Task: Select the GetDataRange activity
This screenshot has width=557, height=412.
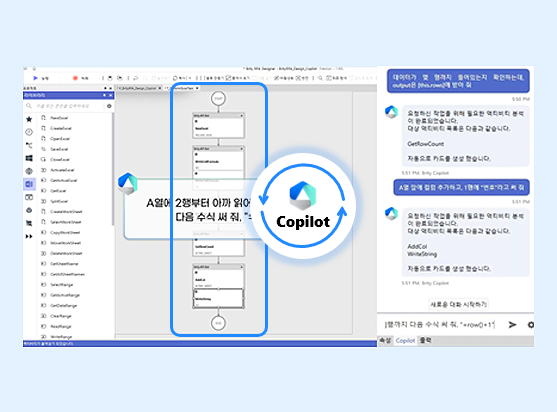Action: point(64,305)
